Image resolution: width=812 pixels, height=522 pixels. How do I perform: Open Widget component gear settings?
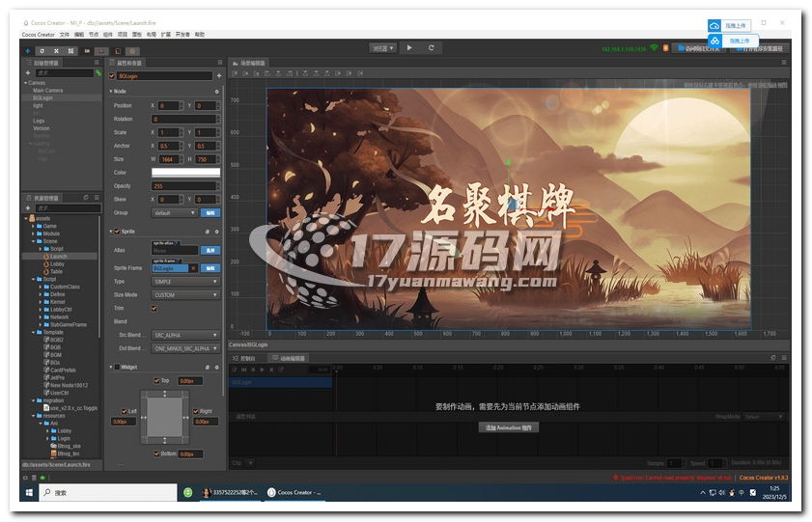pyautogui.click(x=216, y=367)
